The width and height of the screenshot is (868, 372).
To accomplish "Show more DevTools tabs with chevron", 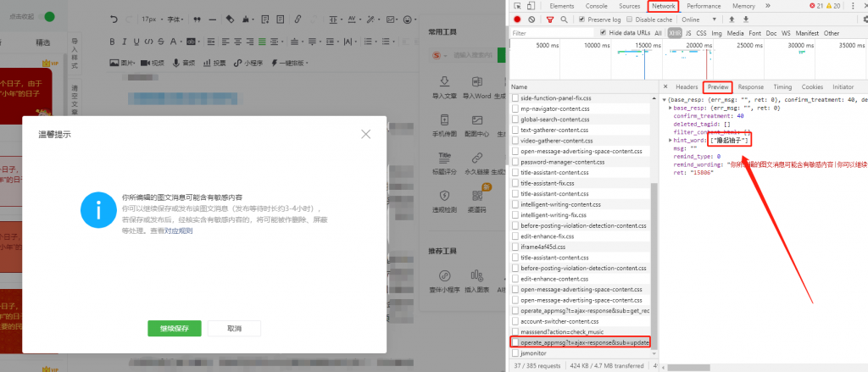I will click(768, 6).
